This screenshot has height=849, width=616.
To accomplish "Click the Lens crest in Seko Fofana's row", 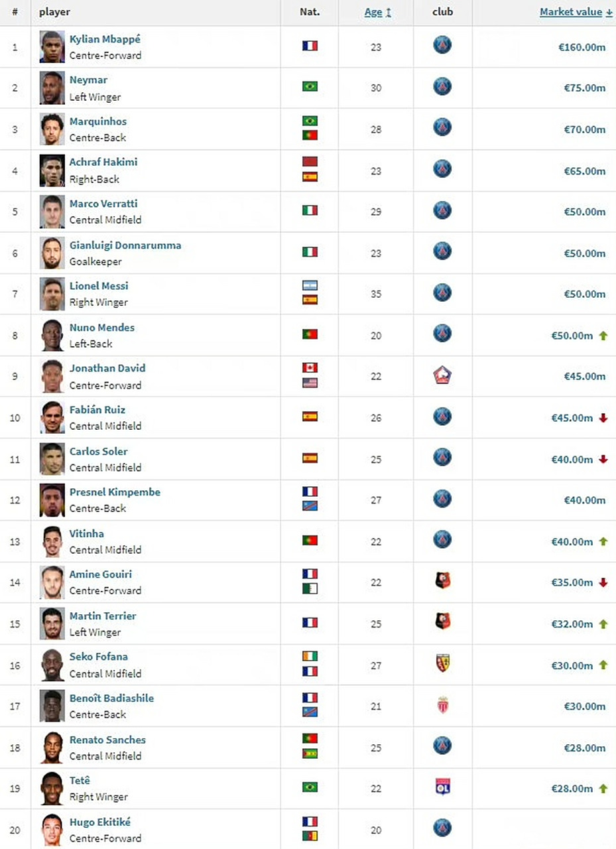I will (x=442, y=663).
